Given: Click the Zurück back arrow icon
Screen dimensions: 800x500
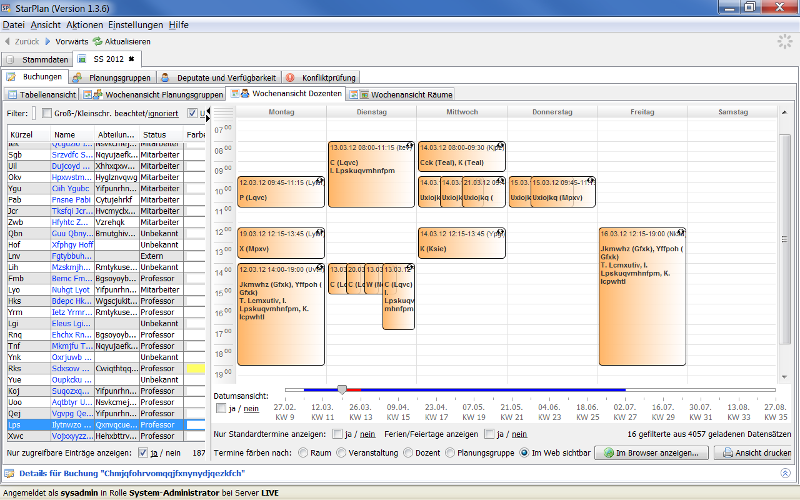Looking at the screenshot, I should pos(7,41).
